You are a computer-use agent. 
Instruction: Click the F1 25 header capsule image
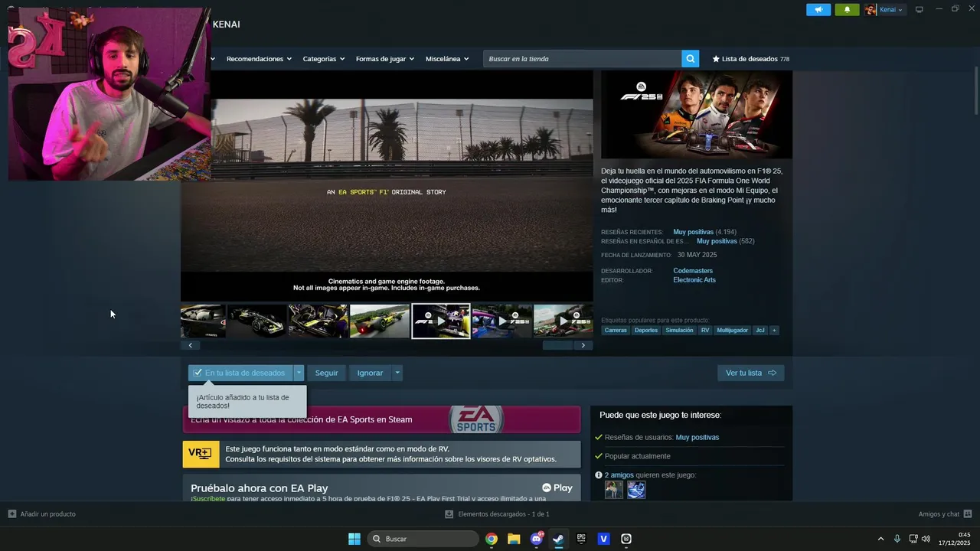point(697,115)
